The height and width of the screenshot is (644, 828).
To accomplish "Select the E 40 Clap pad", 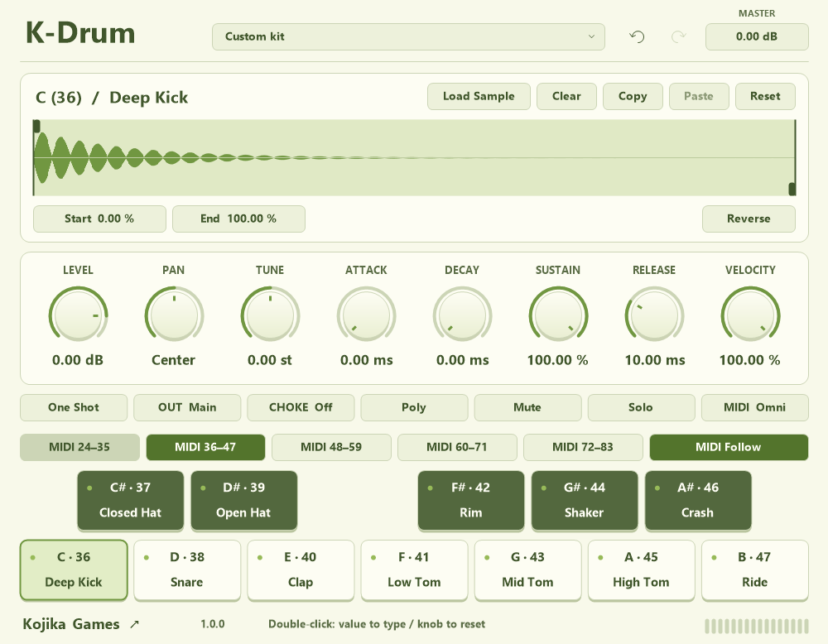I will pos(301,570).
